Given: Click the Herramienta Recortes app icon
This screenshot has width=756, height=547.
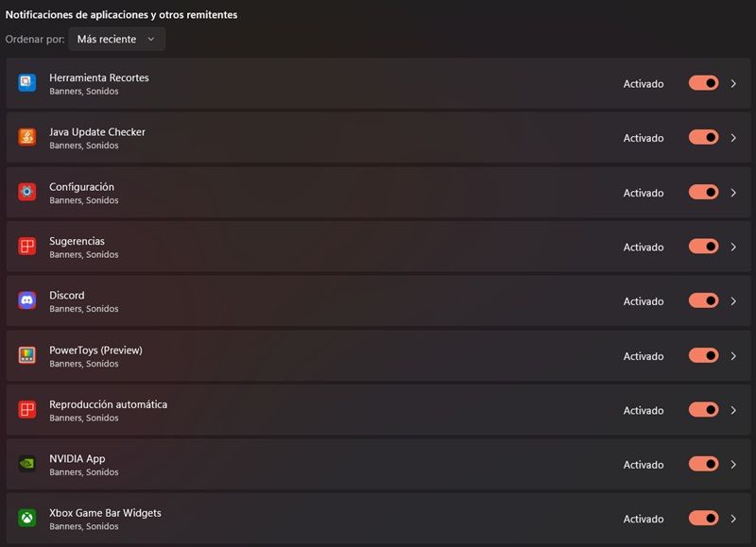Looking at the screenshot, I should [28, 83].
